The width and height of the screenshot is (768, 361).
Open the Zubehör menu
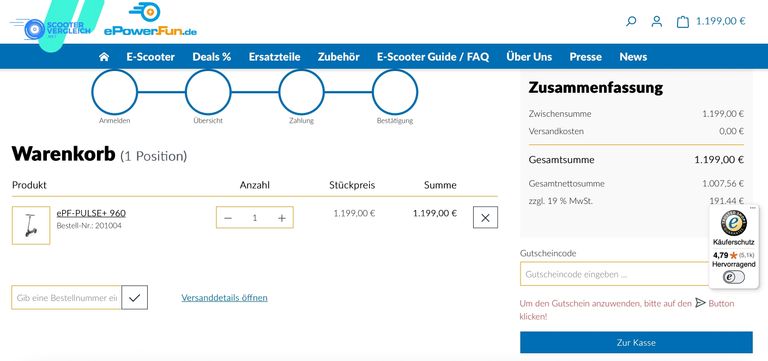tap(338, 57)
